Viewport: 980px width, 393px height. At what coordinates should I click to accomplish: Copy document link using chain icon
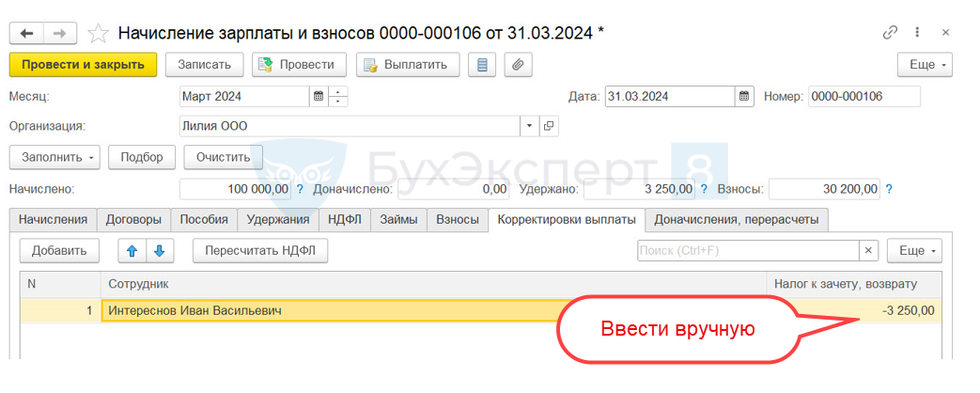(890, 33)
